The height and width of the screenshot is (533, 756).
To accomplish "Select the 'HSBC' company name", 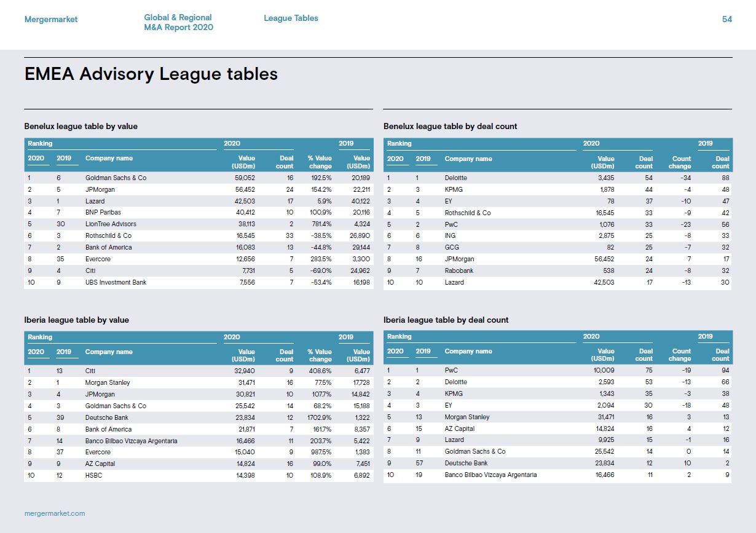I will coord(94,476).
